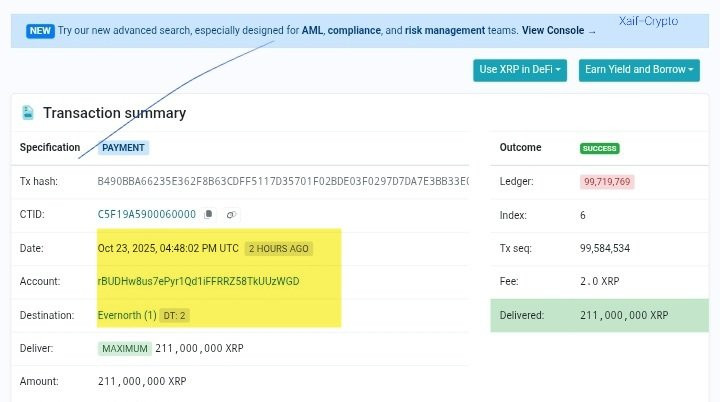Copy the CTID with the clipboard icon
720x402 pixels.
208,214
